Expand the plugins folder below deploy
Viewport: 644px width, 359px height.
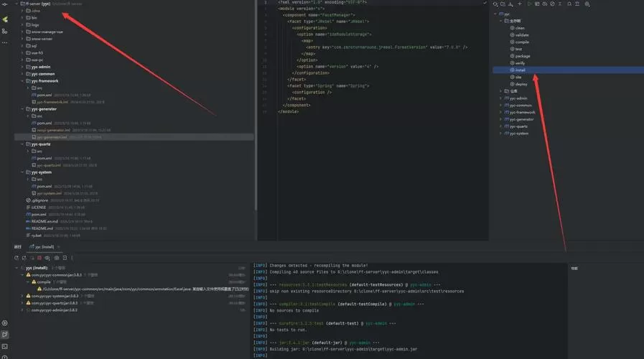[x=500, y=91]
